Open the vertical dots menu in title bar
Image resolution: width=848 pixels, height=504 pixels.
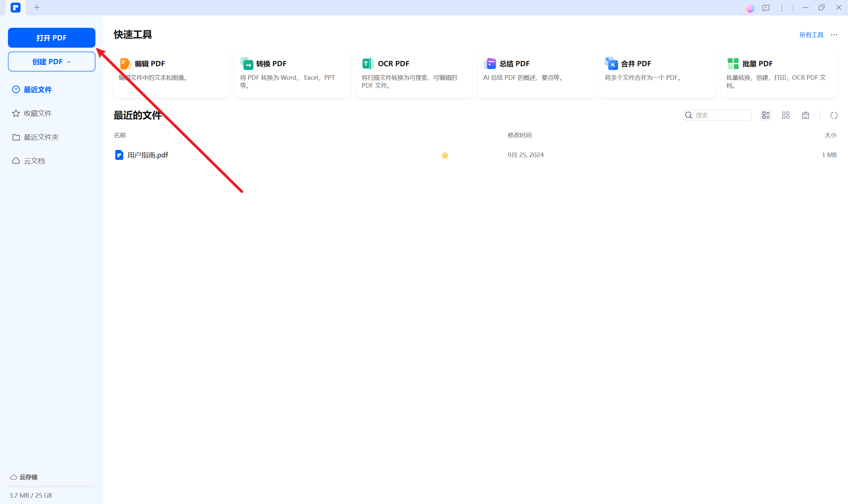pyautogui.click(x=781, y=8)
